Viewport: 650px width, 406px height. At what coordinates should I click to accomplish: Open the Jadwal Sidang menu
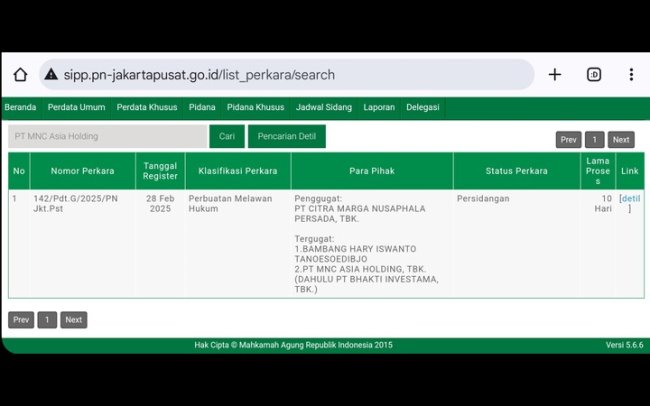(x=324, y=107)
